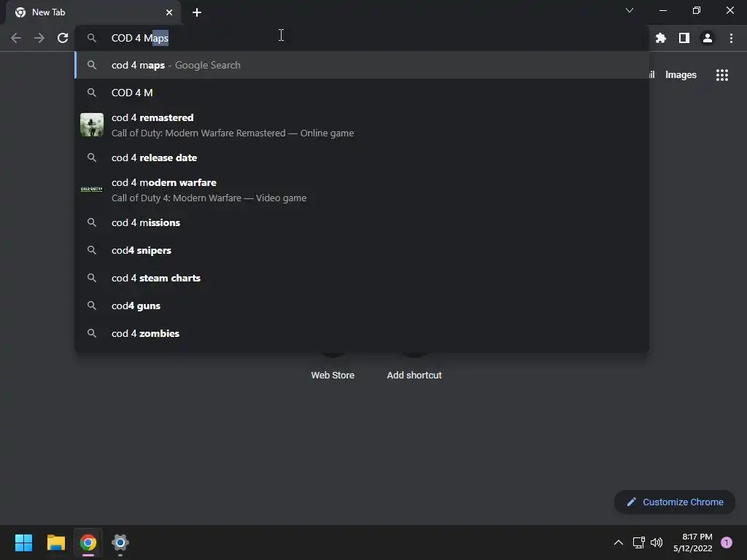
Task: Choose suggestion cod 4 maps Google Search
Action: click(x=362, y=65)
